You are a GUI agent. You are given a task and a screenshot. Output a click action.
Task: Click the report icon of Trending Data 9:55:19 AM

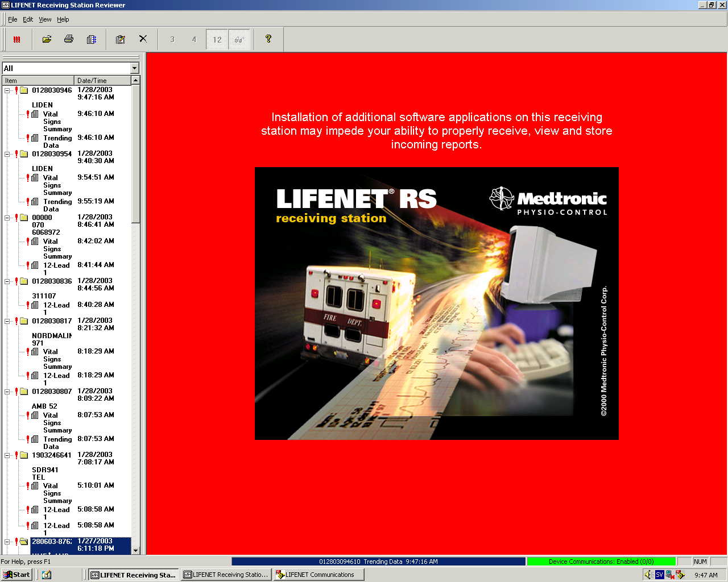coord(35,202)
